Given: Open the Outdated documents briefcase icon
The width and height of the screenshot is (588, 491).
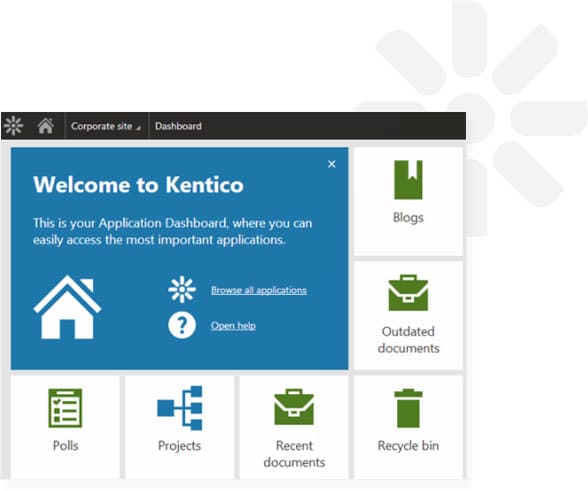Looking at the screenshot, I should tap(408, 293).
